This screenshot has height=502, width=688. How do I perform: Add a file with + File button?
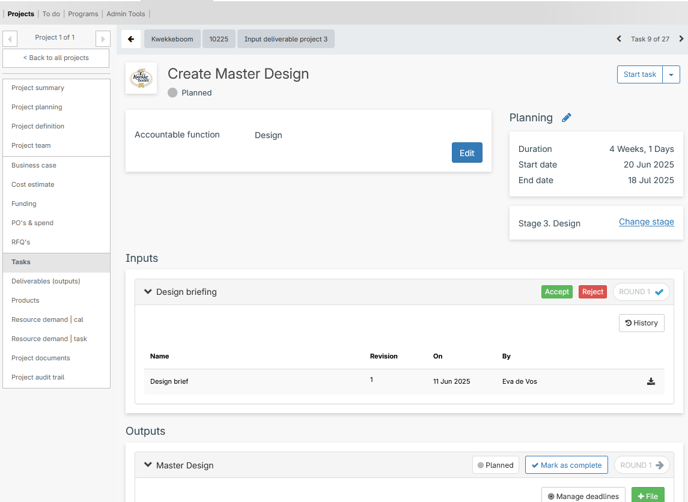click(648, 496)
